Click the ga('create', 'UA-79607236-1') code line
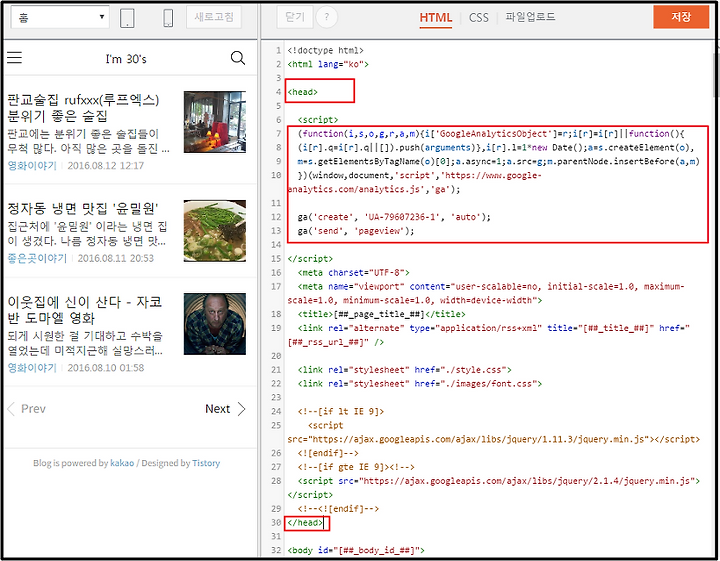Viewport: 720px width, 561px height. click(394, 217)
